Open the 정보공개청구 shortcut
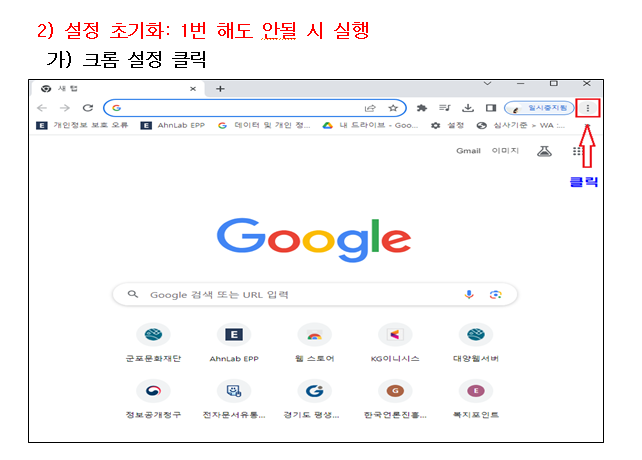Viewport: 642px width, 460px height. tap(153, 399)
